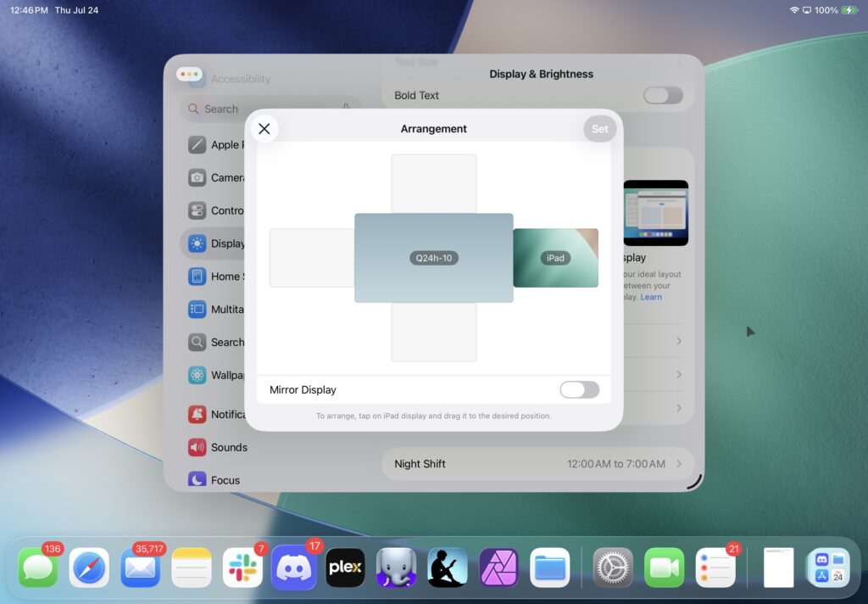This screenshot has height=604, width=868.
Task: Open the Files app in dock
Action: pyautogui.click(x=549, y=568)
